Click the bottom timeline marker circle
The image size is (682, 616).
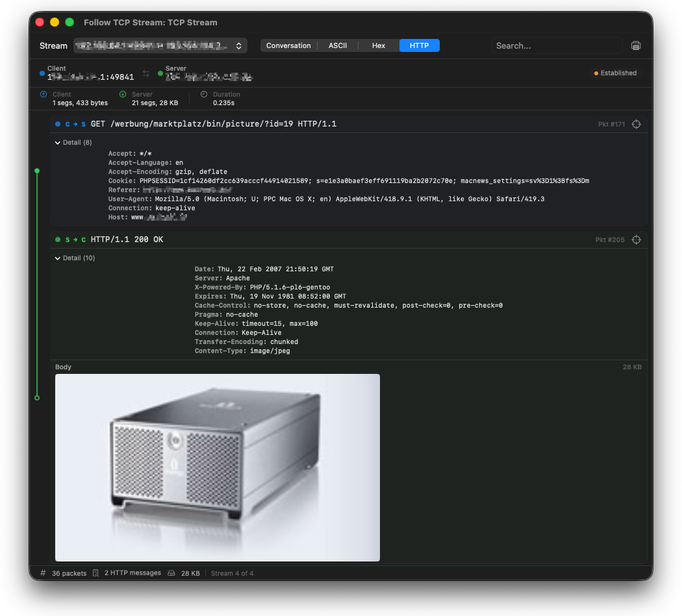37,398
